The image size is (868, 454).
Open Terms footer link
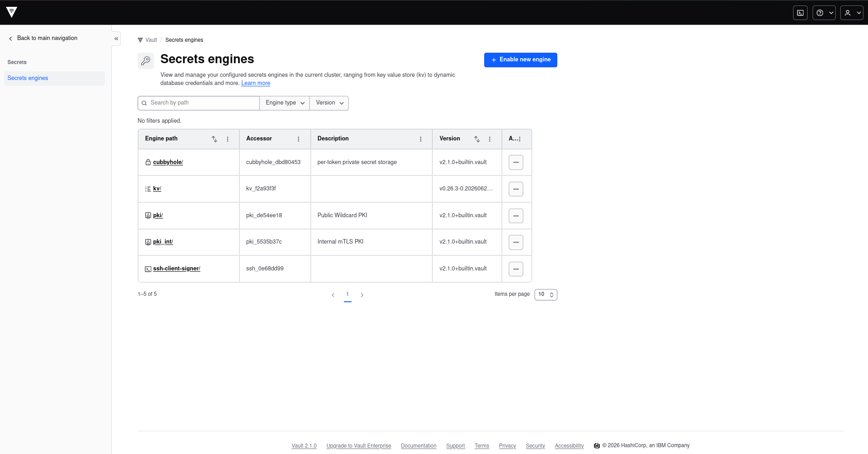tap(482, 446)
